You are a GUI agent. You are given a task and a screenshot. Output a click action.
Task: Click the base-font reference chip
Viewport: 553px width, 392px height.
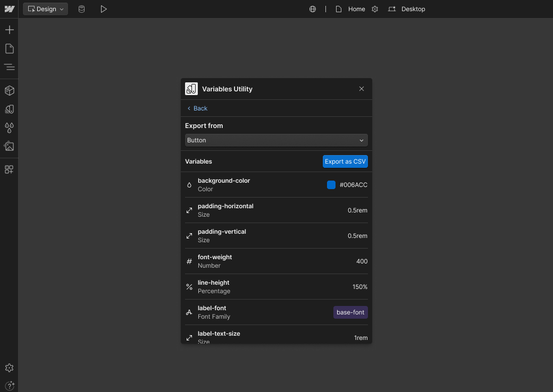[x=350, y=312]
